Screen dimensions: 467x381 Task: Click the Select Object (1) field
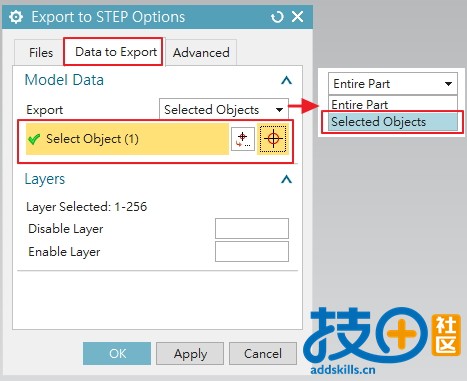(x=127, y=139)
